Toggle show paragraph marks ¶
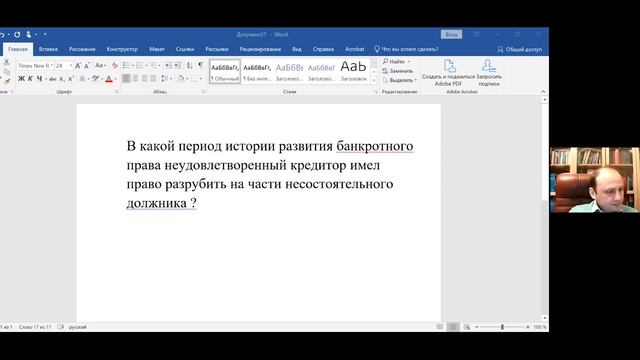The height and width of the screenshot is (360, 640). tap(201, 65)
